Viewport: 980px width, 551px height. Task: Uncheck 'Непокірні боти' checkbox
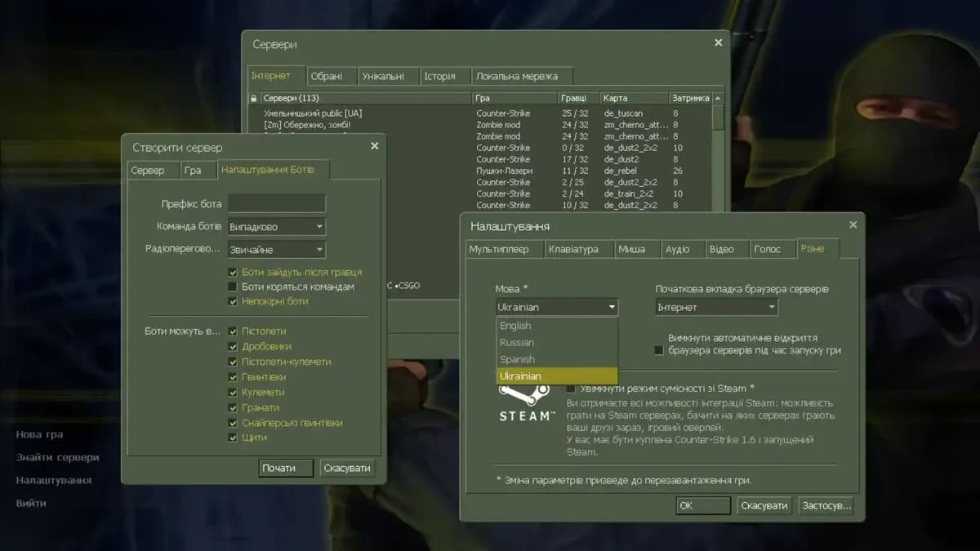233,301
